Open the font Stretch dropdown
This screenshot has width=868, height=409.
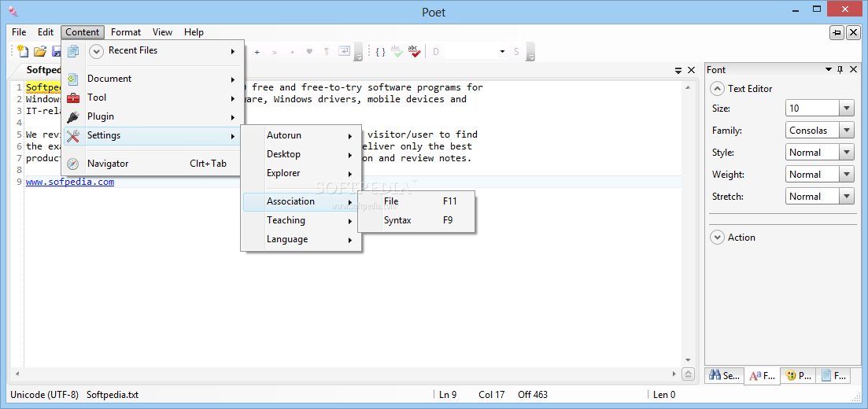click(847, 197)
